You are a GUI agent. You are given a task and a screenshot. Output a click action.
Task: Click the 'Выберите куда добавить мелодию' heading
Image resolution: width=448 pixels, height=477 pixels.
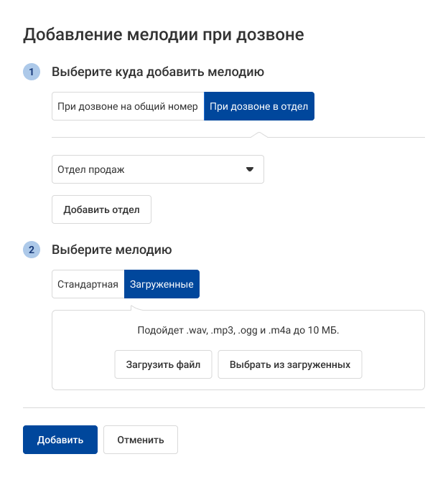(158, 72)
